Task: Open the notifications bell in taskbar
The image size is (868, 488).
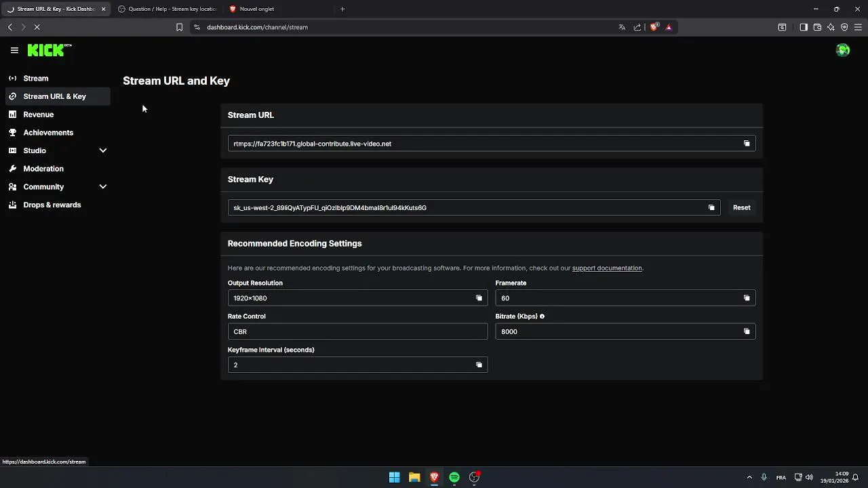Action: [856, 477]
